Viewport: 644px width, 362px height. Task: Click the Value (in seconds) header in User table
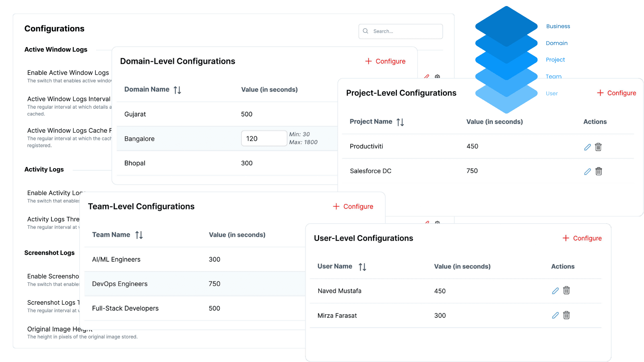(x=462, y=267)
